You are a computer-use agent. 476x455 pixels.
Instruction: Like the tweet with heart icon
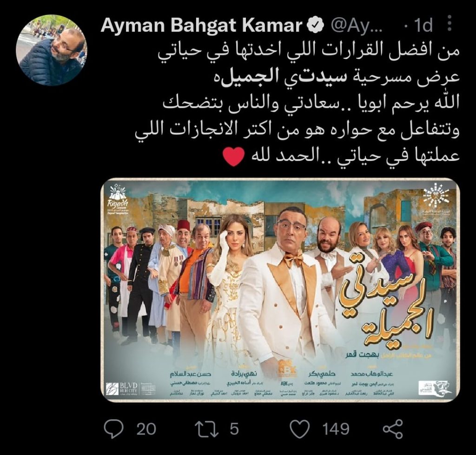300,429
